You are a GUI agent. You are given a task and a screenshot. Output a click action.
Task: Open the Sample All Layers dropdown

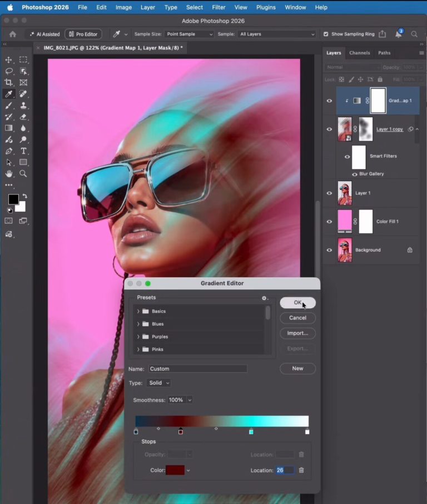point(276,34)
